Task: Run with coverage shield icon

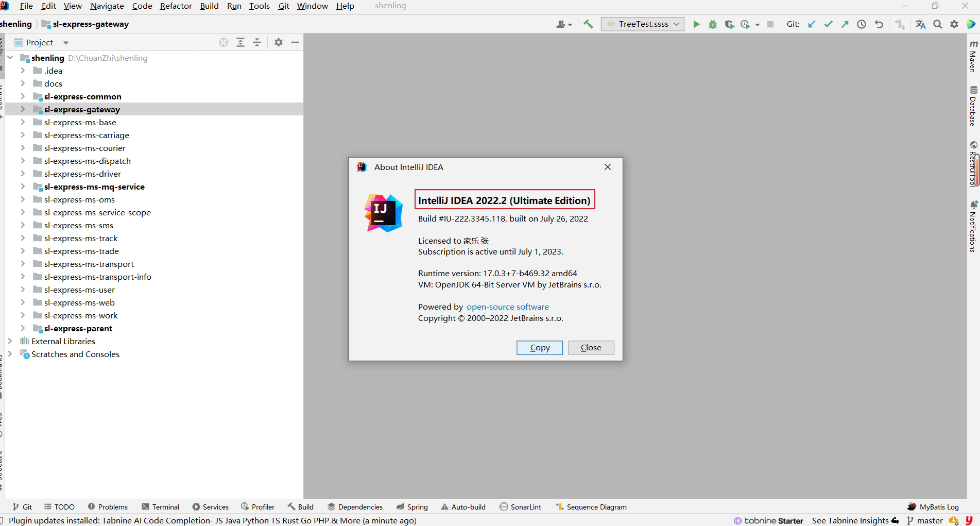Action: [729, 24]
